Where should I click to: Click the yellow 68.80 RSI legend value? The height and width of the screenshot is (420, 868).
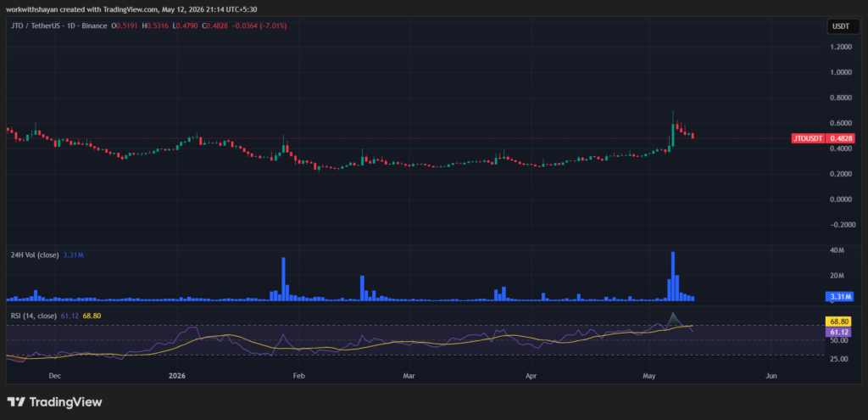pos(92,316)
